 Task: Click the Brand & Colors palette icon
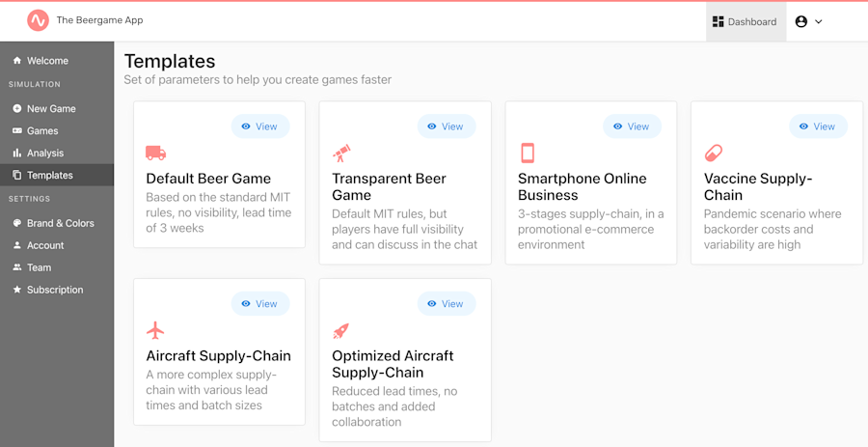(17, 223)
